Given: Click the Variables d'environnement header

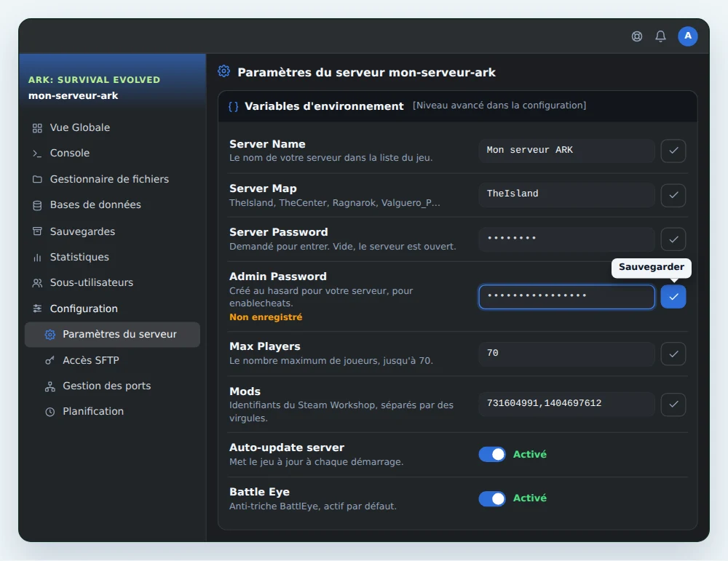Looking at the screenshot, I should tap(324, 106).
